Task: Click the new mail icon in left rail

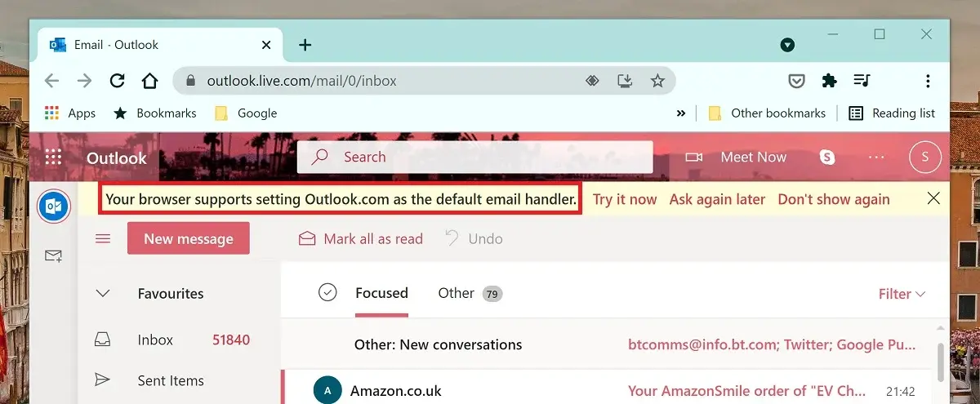Action: [x=53, y=255]
